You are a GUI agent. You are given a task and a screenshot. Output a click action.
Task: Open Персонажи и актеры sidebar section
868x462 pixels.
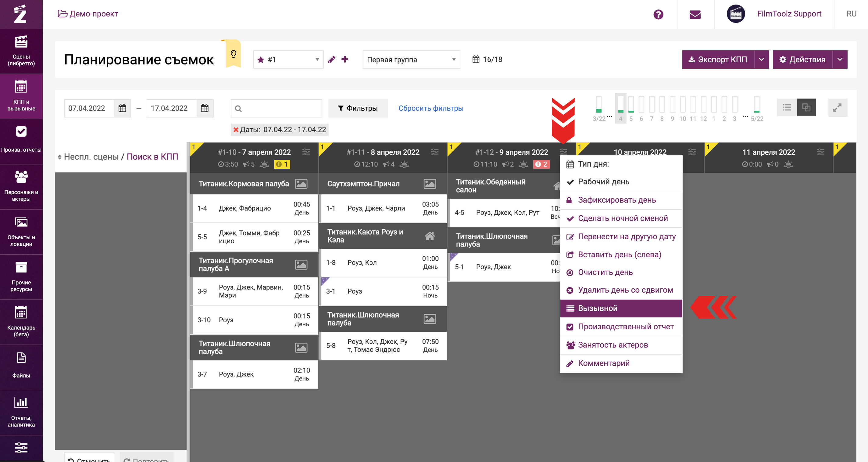[x=21, y=186]
